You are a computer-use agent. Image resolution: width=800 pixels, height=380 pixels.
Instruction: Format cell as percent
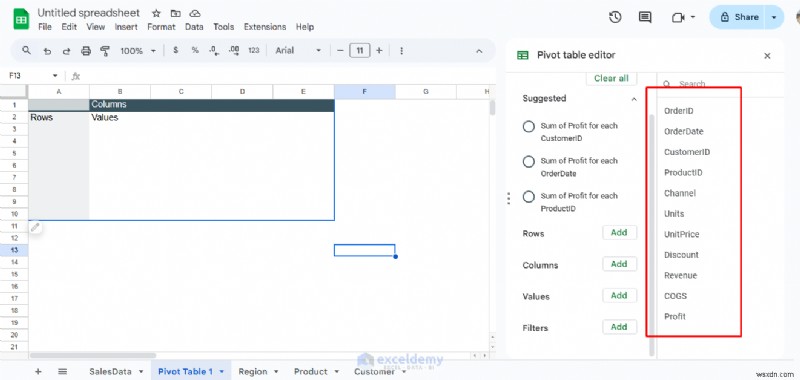coord(195,50)
